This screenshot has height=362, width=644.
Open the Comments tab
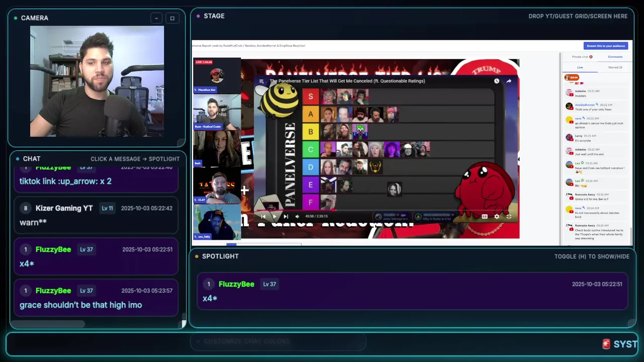(615, 57)
